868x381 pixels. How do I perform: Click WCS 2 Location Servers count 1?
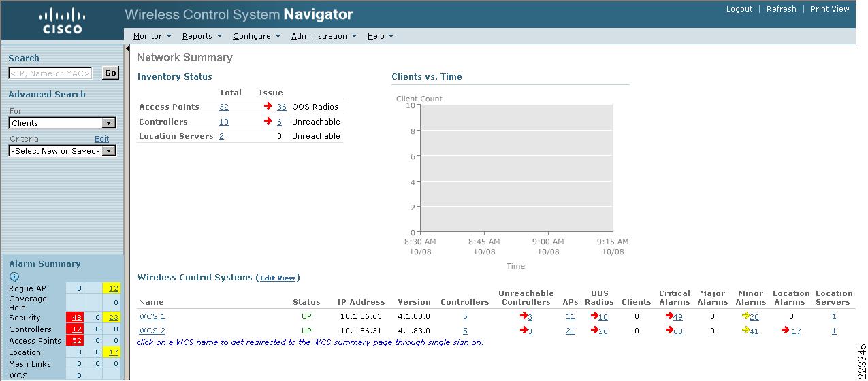(834, 331)
